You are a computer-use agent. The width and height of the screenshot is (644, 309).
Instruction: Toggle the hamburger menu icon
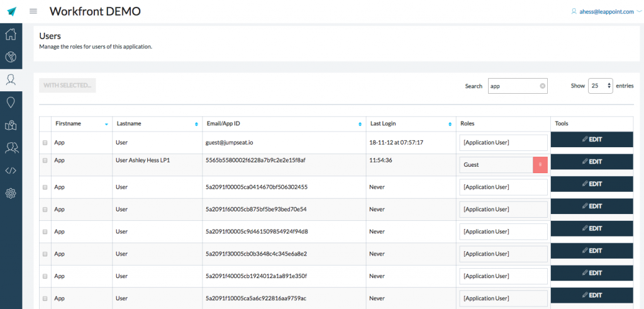[33, 11]
